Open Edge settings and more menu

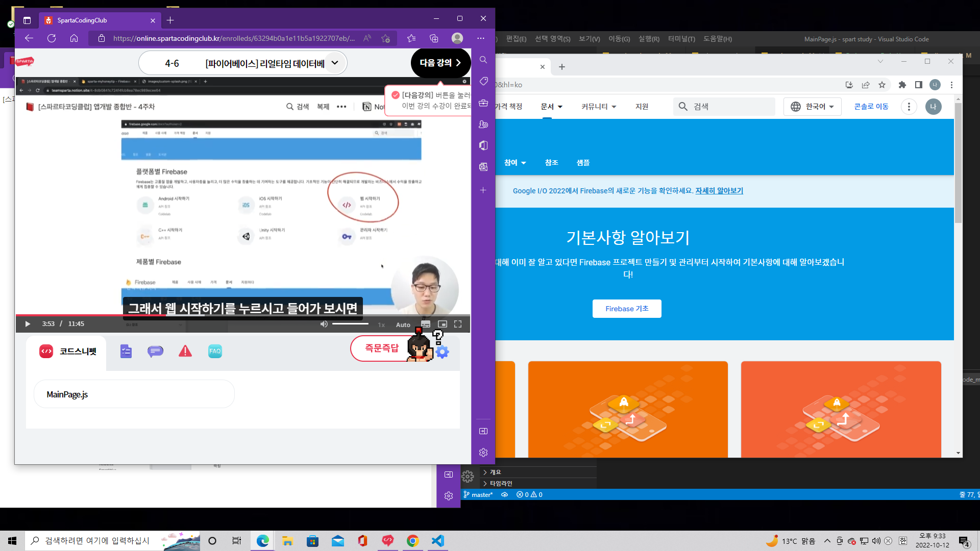481,38
